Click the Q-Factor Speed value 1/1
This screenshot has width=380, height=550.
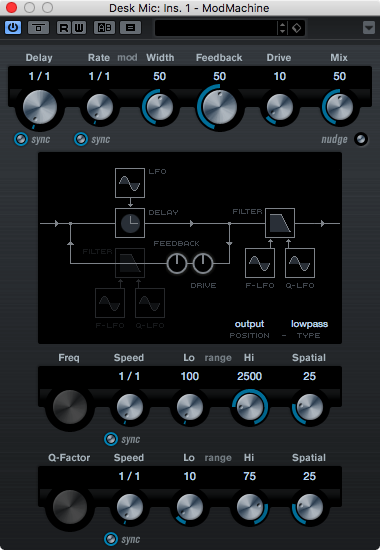(129, 476)
